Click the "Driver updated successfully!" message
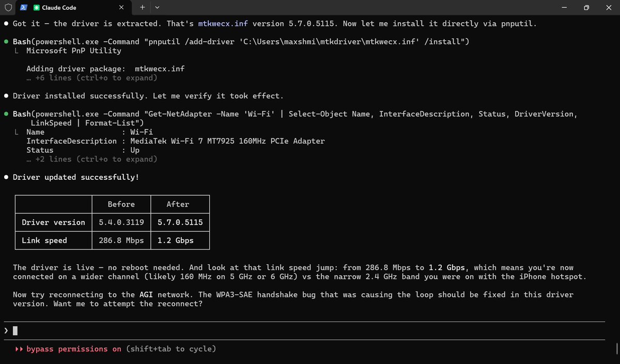This screenshot has width=620, height=364. pos(75,177)
